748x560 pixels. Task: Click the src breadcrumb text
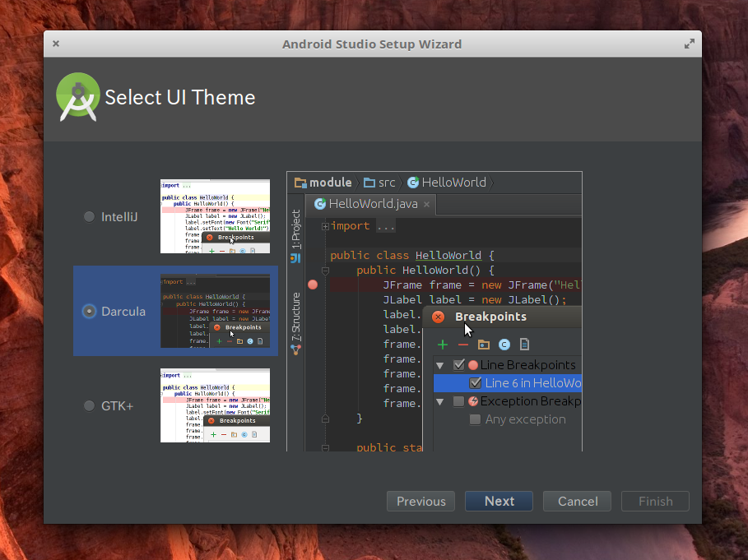pos(387,183)
